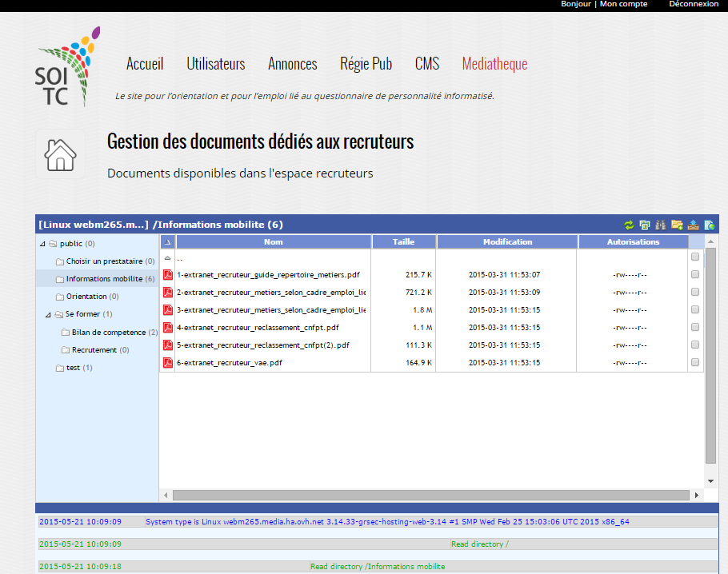Open the Annonces menu
This screenshot has width=728, height=574.
point(292,64)
